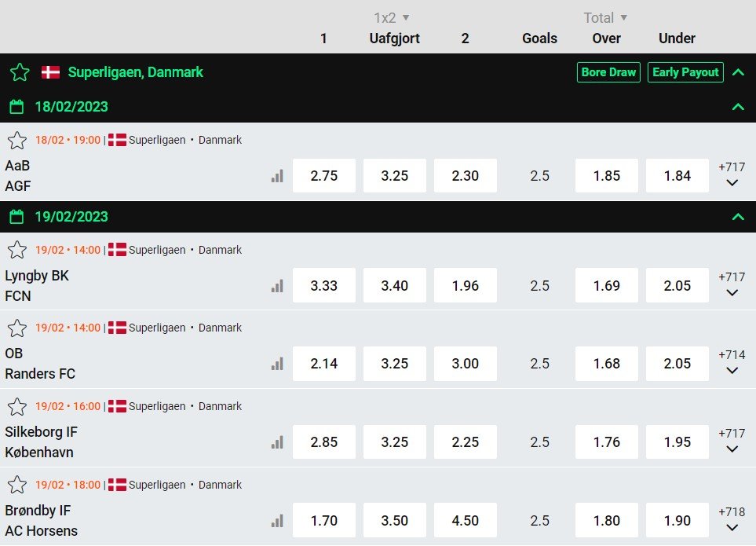Click calendar icon beside 19/02/2023

tap(18, 217)
